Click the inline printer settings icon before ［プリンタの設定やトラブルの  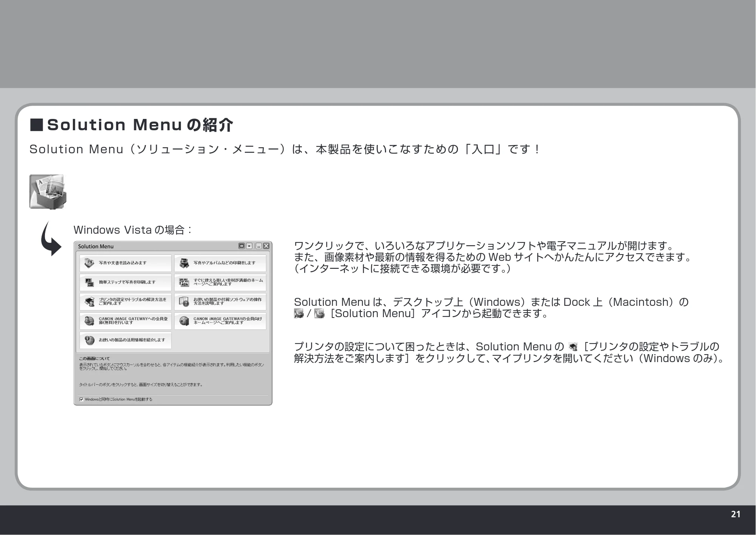pyautogui.click(x=573, y=347)
